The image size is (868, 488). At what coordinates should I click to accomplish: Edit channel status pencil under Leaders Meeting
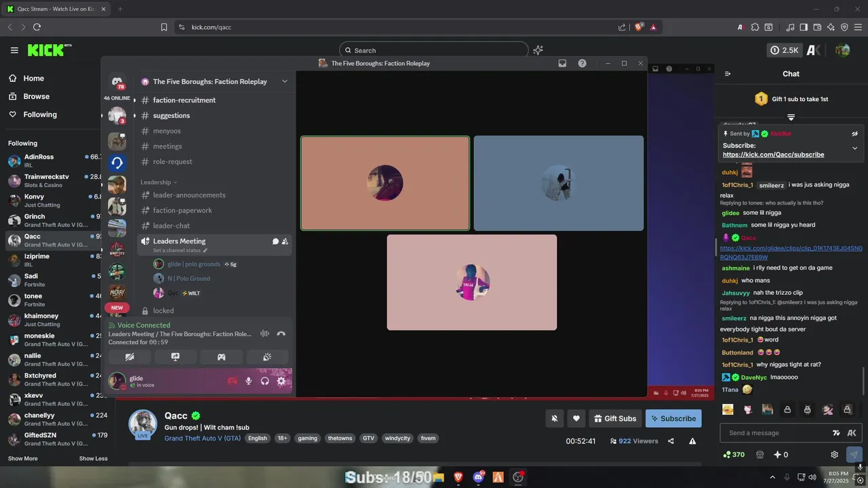click(x=205, y=251)
